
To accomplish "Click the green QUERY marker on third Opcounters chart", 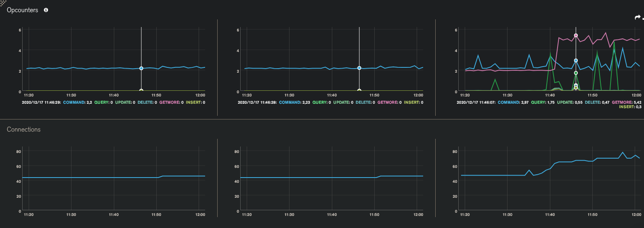I will click(x=576, y=73).
